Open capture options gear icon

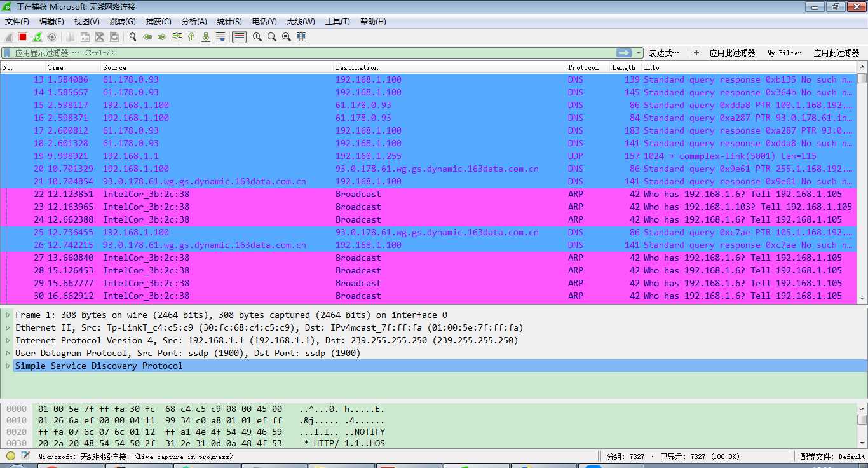click(52, 37)
